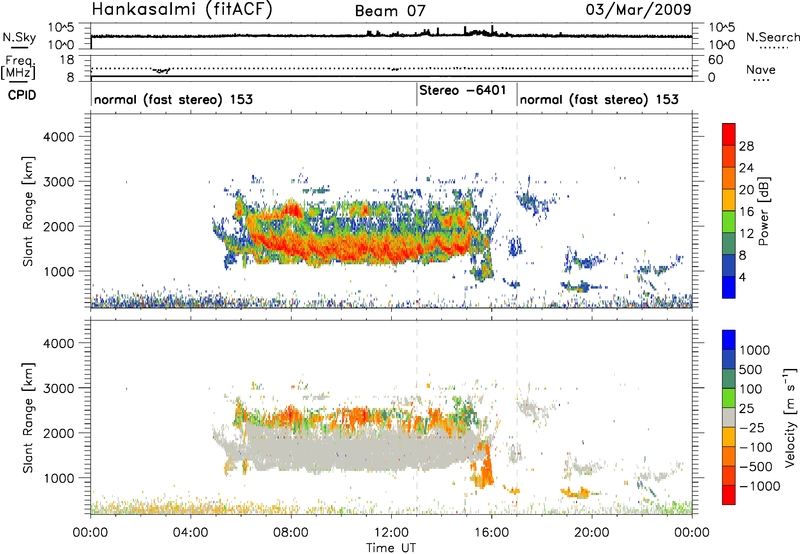Image resolution: width=800 pixels, height=554 pixels.
Task: Select the Beam 07 heading
Action: 390,11
